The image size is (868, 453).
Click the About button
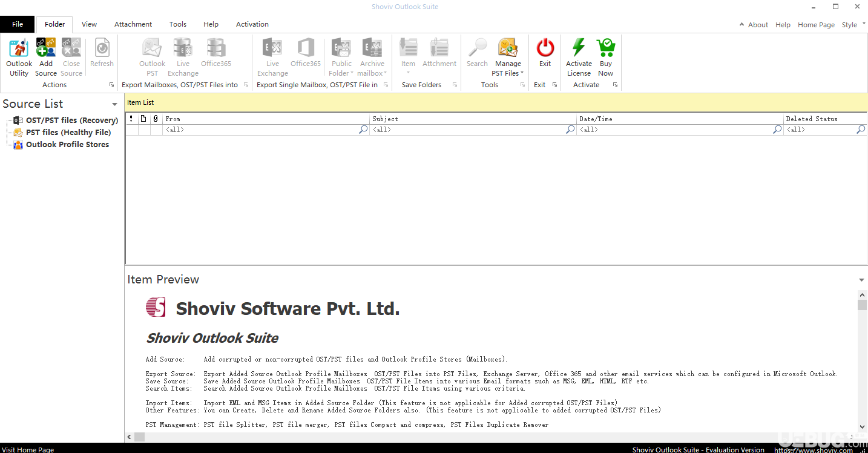[x=758, y=25]
